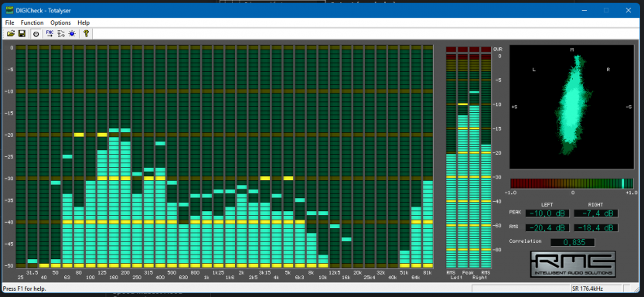Close the DIGICheck Totalyser window
The height and width of the screenshot is (297, 644).
[628, 10]
